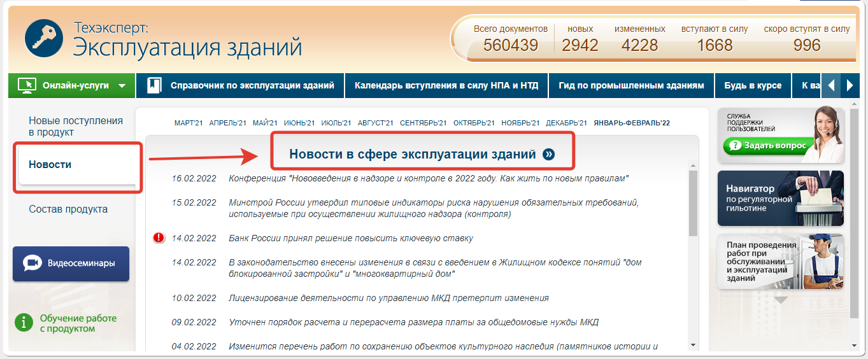Image resolution: width=868 pixels, height=359 pixels.
Task: Click the news list vertical scrollbar thumb
Action: pos(694,204)
